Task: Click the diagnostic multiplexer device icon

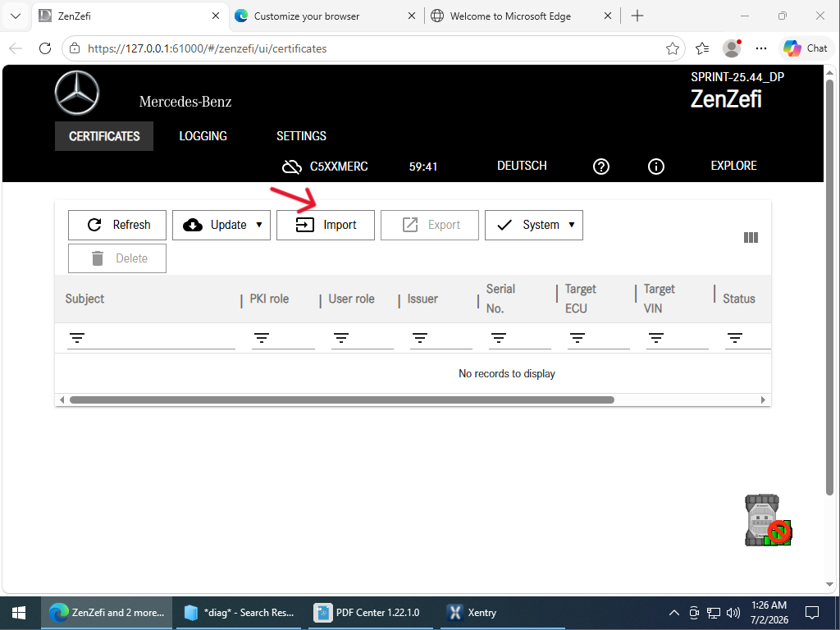Action: 768,520
